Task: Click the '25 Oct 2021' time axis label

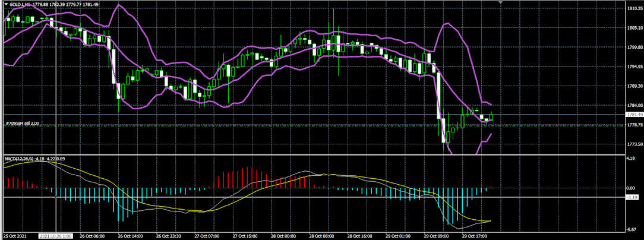Action: (15, 236)
